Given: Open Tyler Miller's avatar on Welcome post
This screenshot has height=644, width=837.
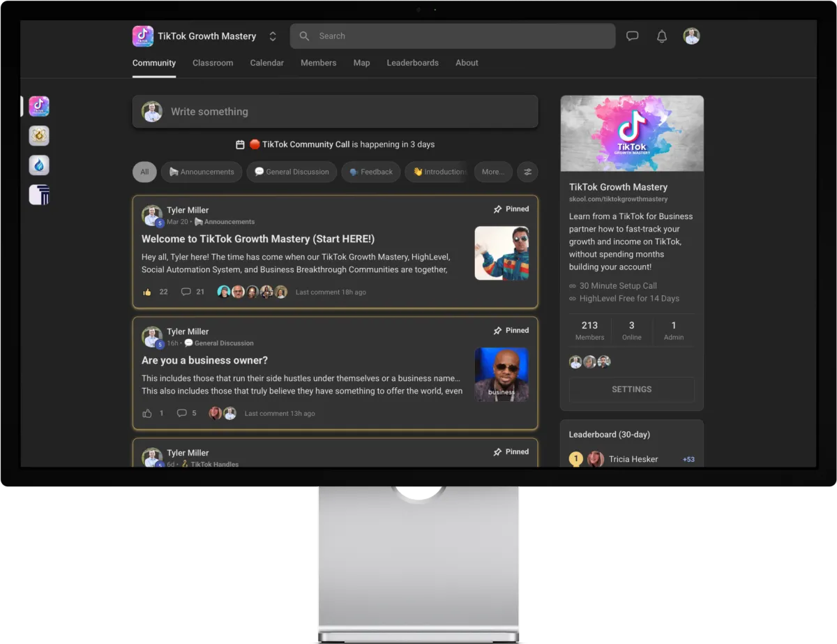Looking at the screenshot, I should pos(151,216).
